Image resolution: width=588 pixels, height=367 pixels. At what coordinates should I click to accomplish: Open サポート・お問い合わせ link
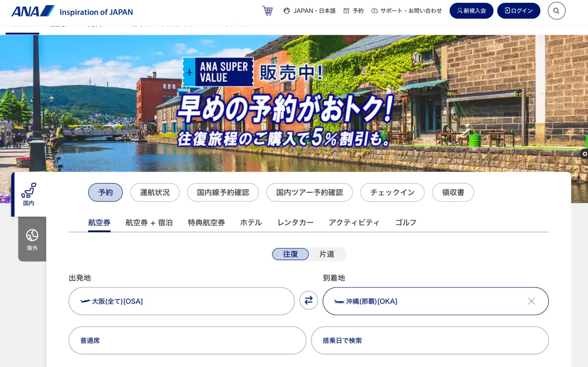point(407,11)
